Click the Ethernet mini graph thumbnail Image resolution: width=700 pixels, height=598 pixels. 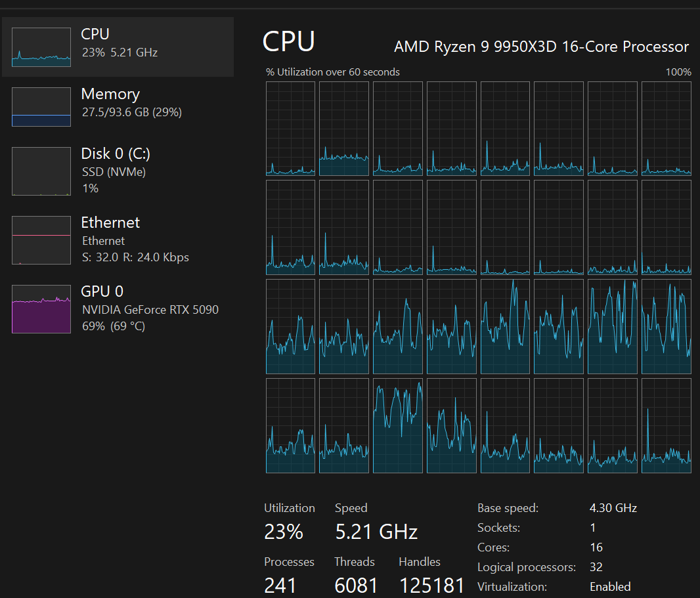click(x=41, y=240)
